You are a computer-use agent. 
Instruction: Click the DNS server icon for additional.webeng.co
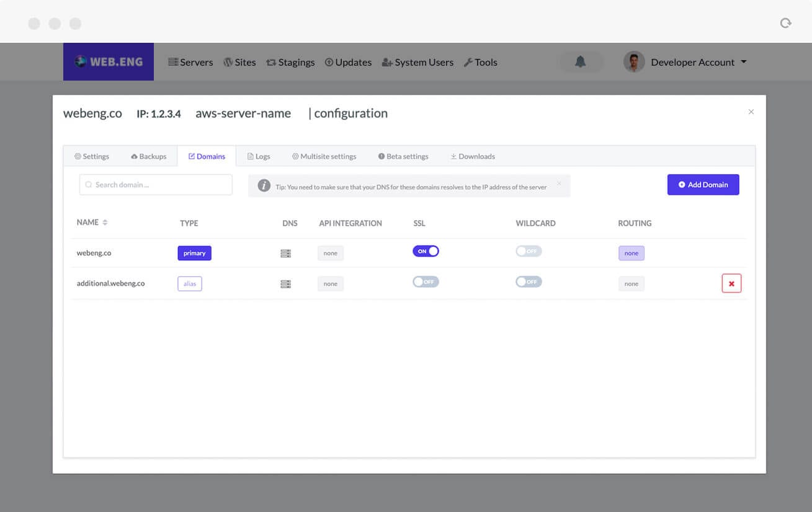pyautogui.click(x=285, y=284)
